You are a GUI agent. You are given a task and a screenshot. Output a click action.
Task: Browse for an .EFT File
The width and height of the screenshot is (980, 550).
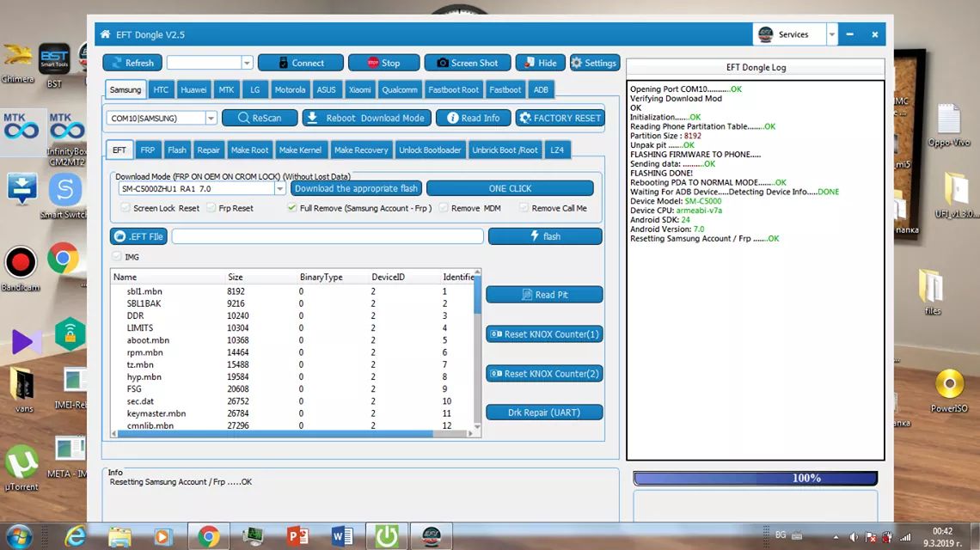[x=138, y=236]
